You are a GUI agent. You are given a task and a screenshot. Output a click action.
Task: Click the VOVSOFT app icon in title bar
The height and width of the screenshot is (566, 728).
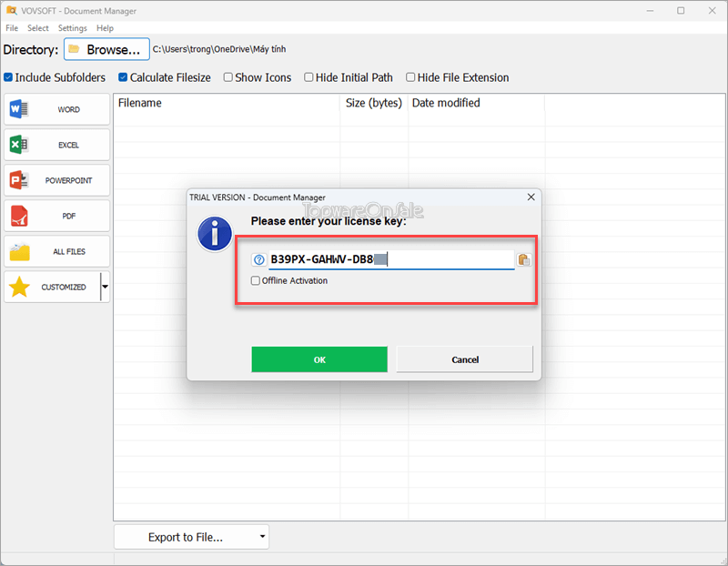11,10
